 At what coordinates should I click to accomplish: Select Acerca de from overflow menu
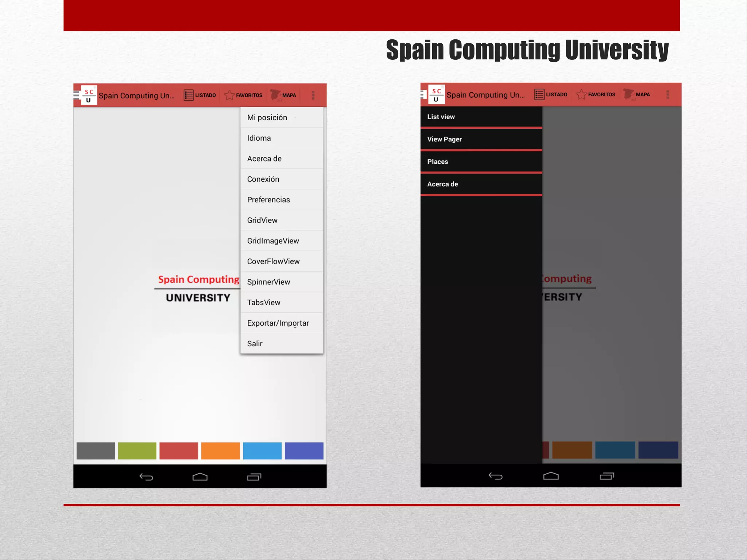tap(282, 159)
